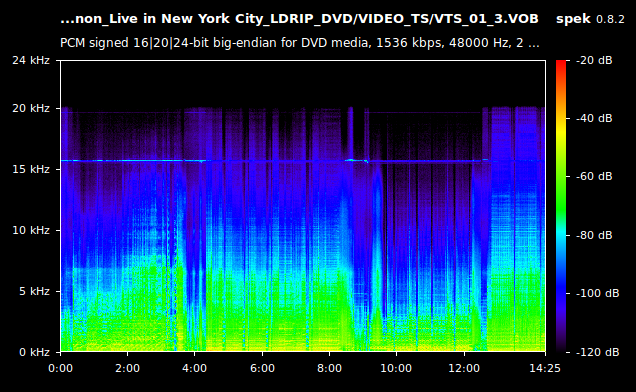636x392 pixels.
Task: Click the 0:00 time axis label
Action: click(60, 368)
